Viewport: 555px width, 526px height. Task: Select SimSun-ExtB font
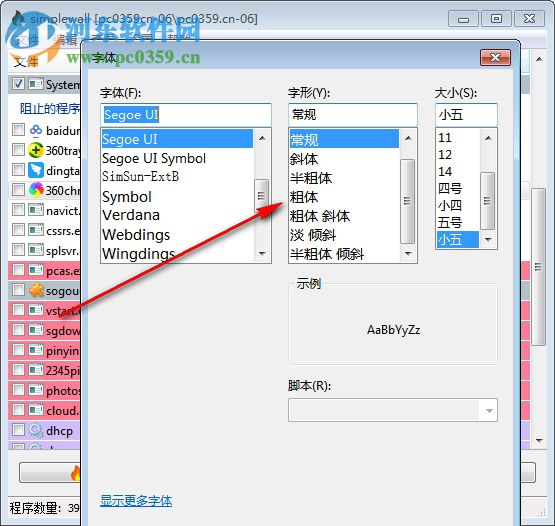tap(141, 176)
